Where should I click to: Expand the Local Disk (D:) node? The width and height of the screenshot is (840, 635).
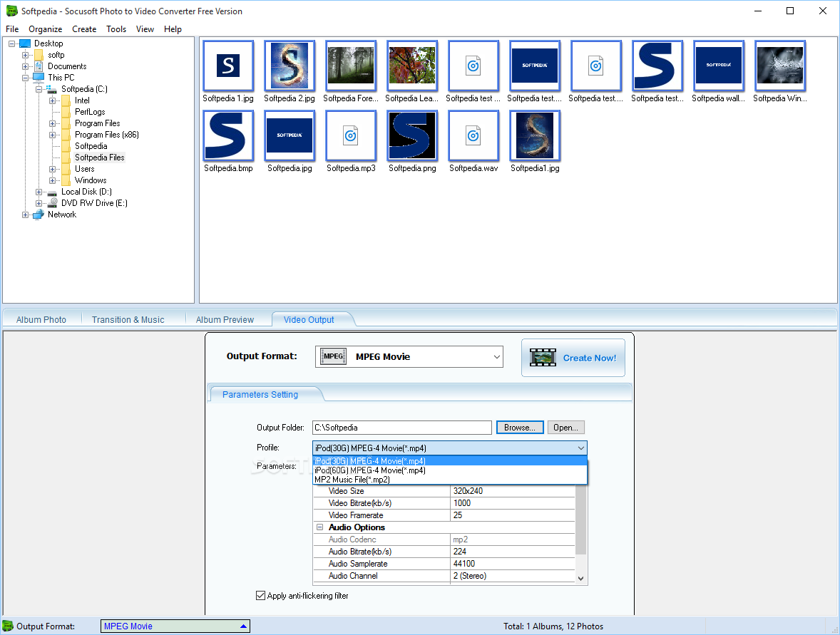click(x=39, y=192)
